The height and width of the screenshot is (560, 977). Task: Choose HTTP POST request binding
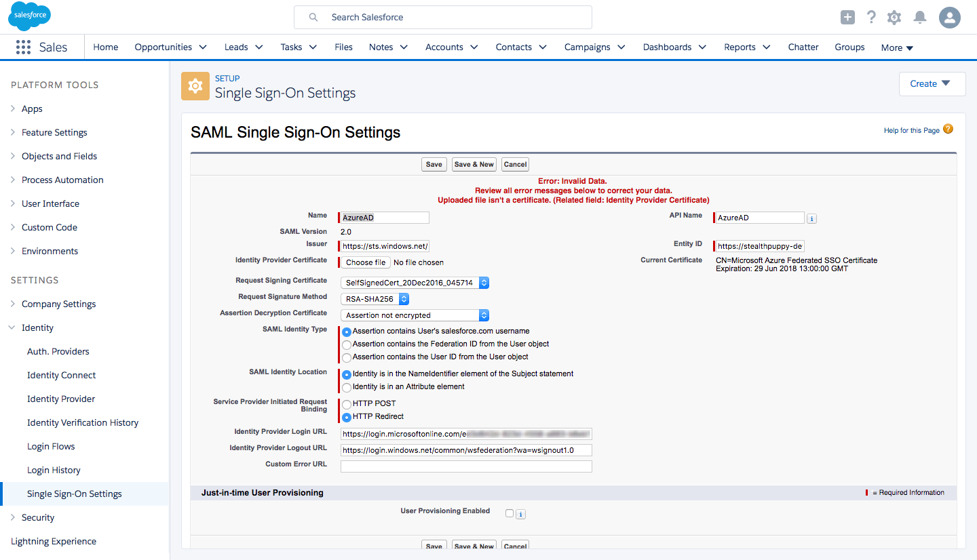(347, 404)
